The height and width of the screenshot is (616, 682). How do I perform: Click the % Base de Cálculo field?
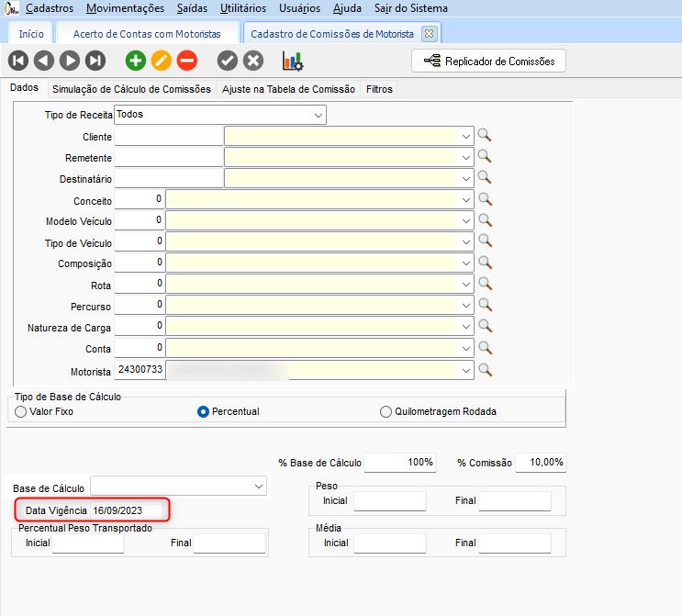coord(400,463)
